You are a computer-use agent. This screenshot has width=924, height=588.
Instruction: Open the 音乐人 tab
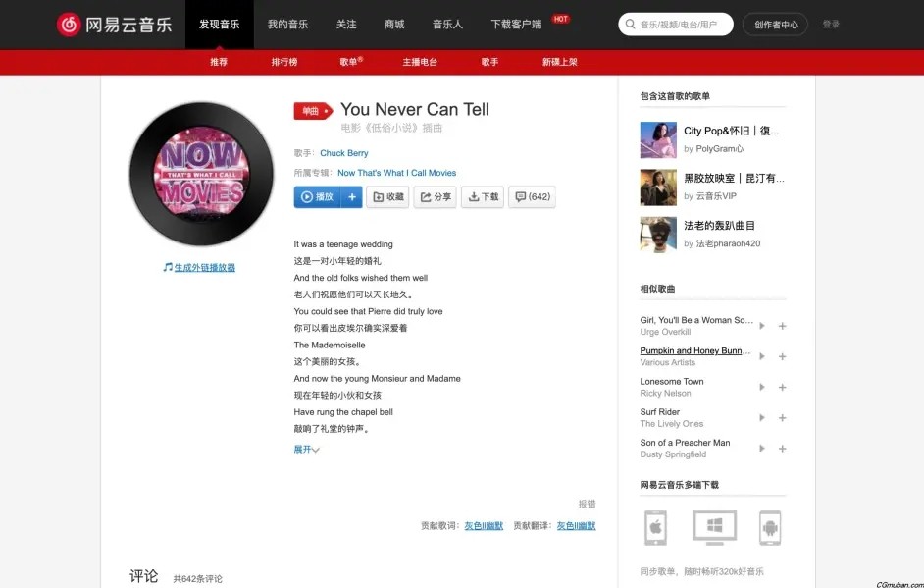(x=447, y=25)
